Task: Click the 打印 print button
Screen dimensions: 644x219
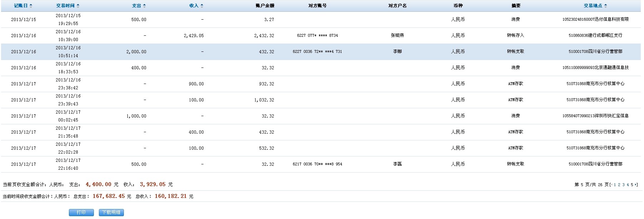Action: click(81, 213)
